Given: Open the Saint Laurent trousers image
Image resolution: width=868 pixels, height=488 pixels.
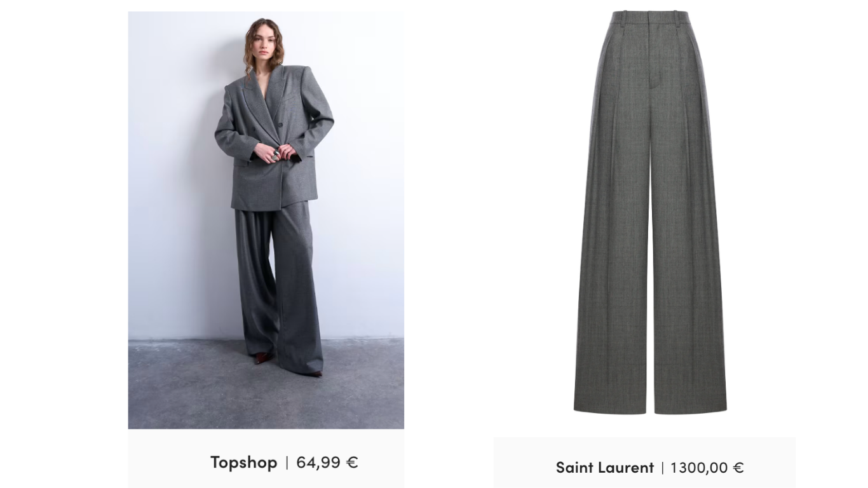Looking at the screenshot, I should [x=649, y=212].
